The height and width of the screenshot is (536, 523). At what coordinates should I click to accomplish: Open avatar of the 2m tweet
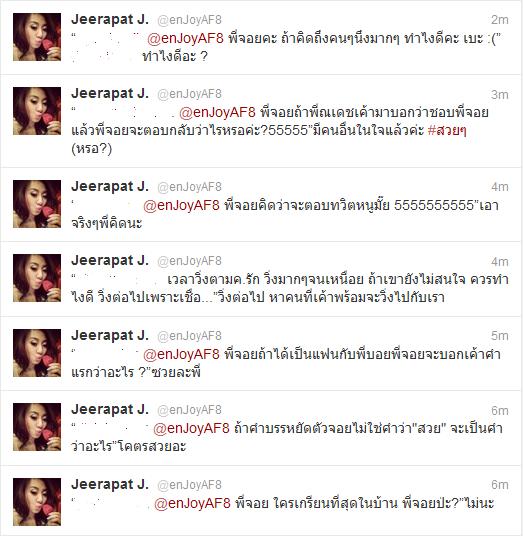[37, 37]
